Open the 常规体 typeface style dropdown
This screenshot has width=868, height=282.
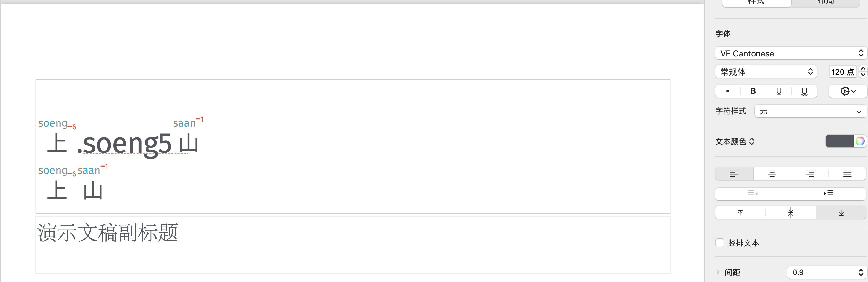coord(765,72)
